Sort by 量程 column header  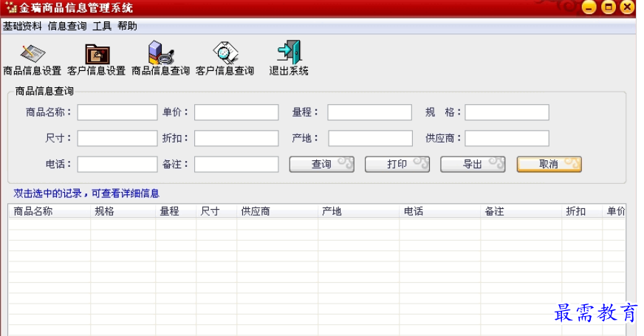(x=176, y=211)
